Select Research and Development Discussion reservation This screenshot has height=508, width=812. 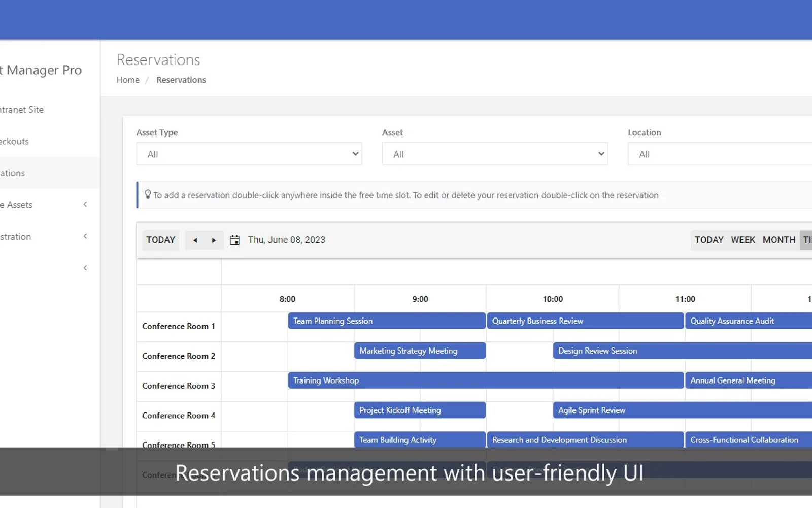tap(585, 439)
